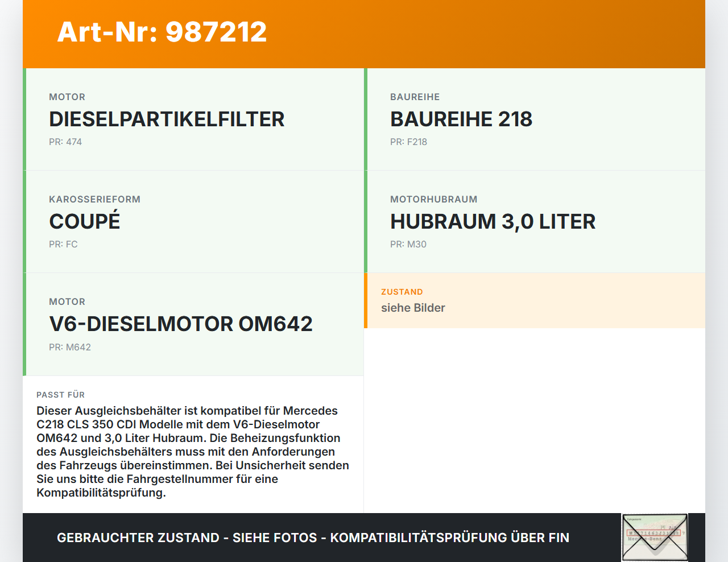The width and height of the screenshot is (728, 562).
Task: Click the DIESELPARTIKELFILTER motor tile
Action: [193, 119]
